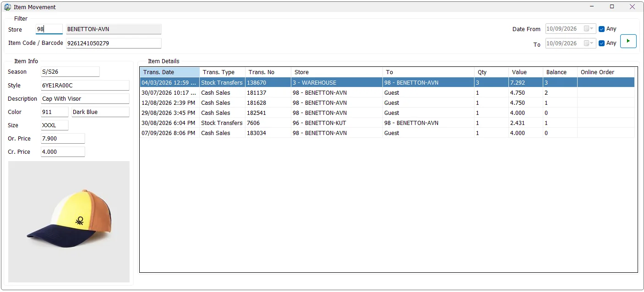This screenshot has height=292, width=644.
Task: Click the cap product image
Action: pyautogui.click(x=69, y=222)
